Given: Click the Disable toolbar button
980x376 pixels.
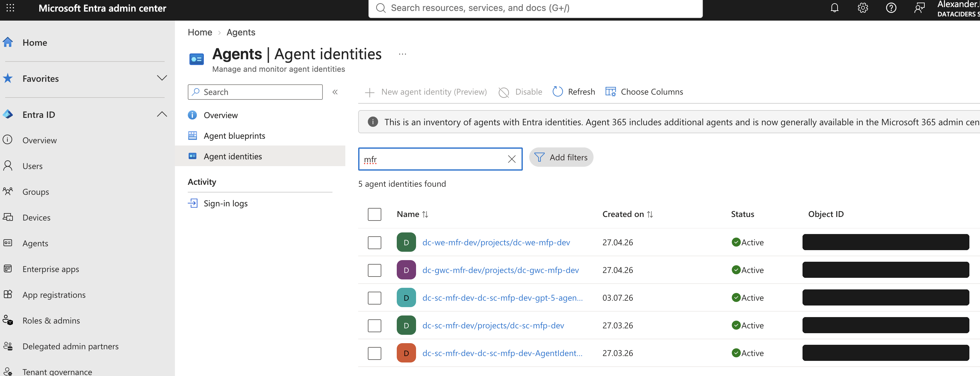Looking at the screenshot, I should tap(520, 92).
